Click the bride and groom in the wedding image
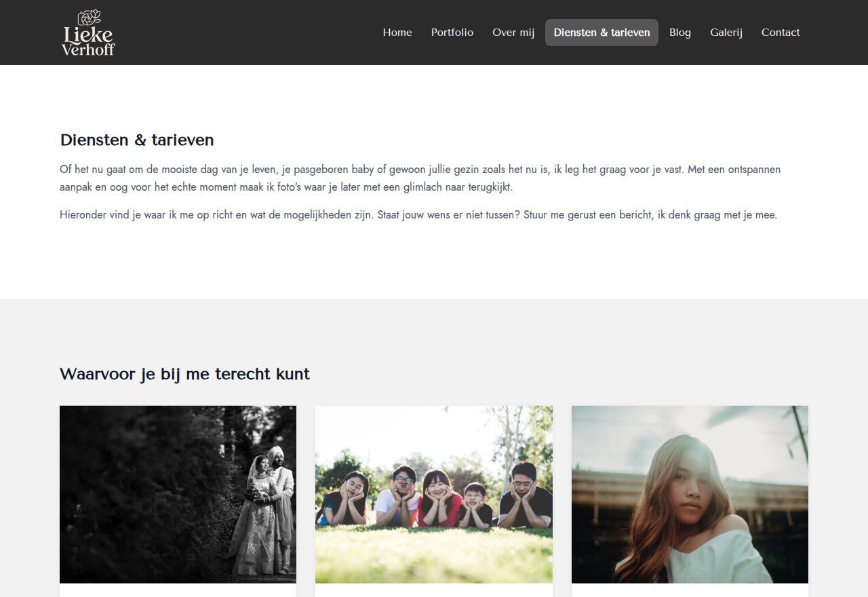 [263, 510]
